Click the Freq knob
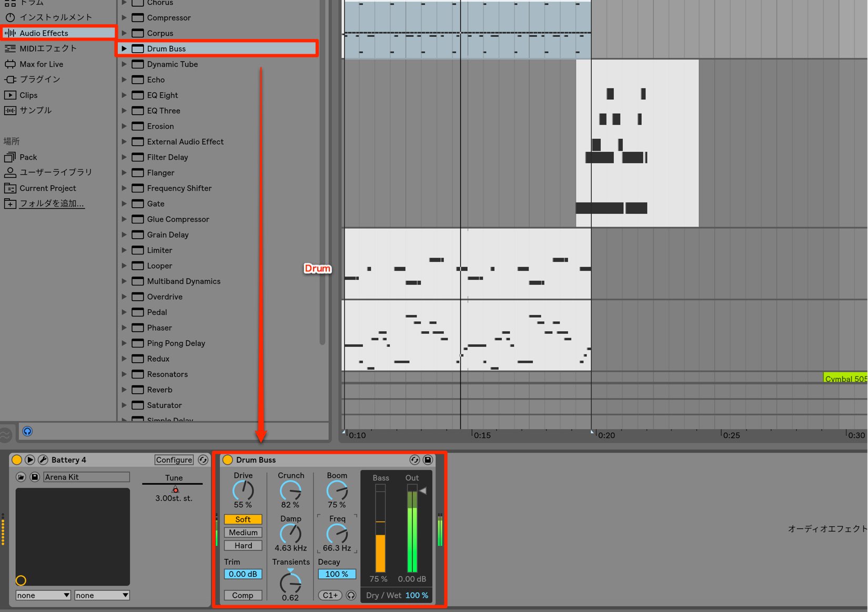Viewport: 868px width, 612px height. pyautogui.click(x=337, y=534)
